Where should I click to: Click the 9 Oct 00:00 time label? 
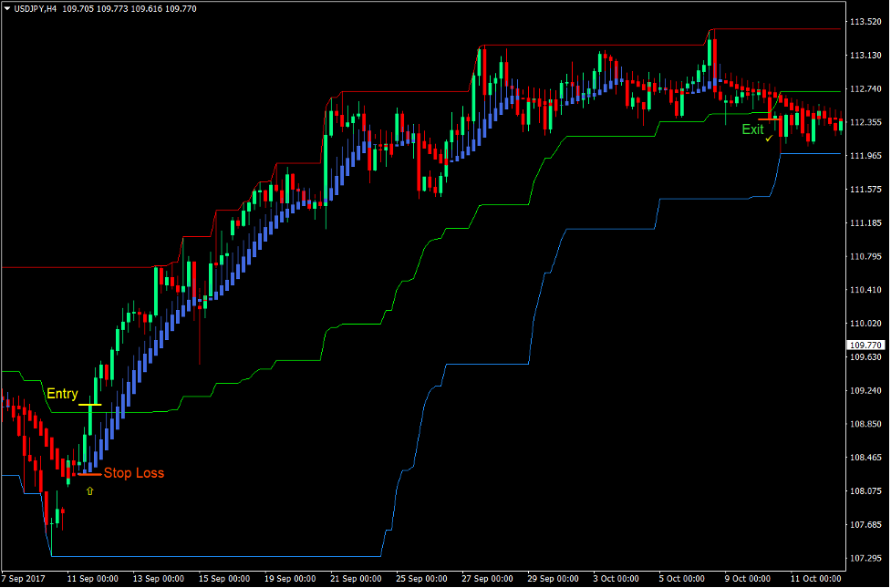pos(749,579)
